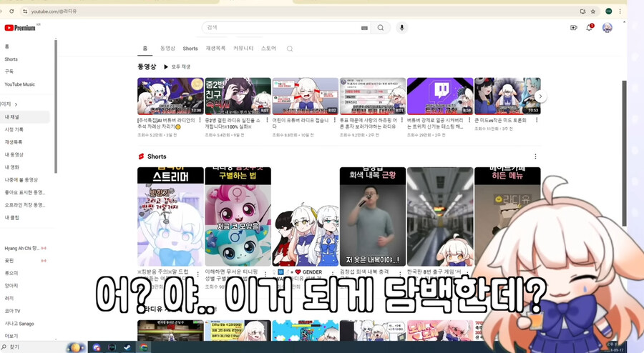
Task: Play the 중2병 친구 video thumbnail
Action: tap(238, 96)
